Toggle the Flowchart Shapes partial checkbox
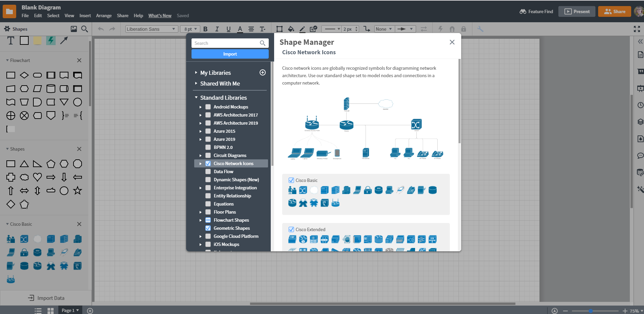This screenshot has height=314, width=644. (x=208, y=220)
